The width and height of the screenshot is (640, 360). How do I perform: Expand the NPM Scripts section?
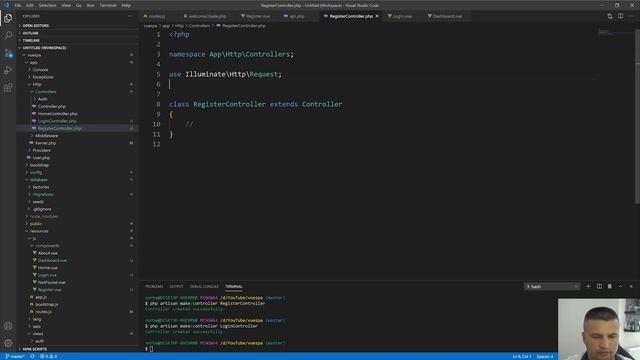click(34, 349)
